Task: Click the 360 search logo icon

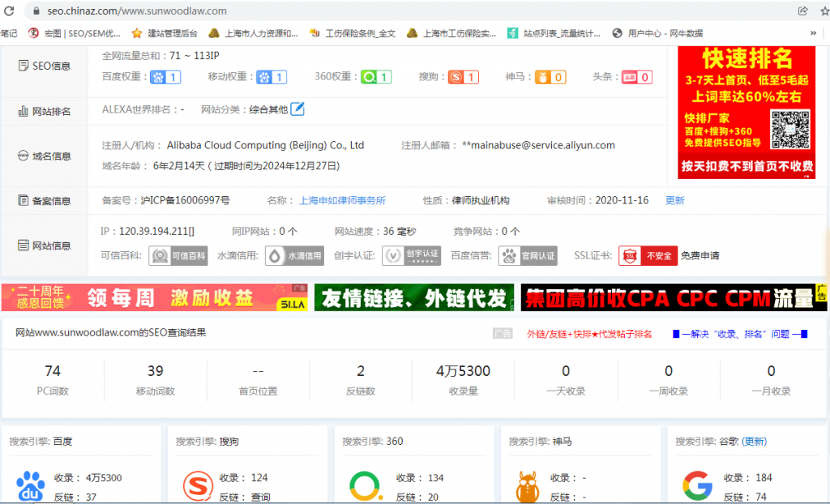Action: (365, 486)
